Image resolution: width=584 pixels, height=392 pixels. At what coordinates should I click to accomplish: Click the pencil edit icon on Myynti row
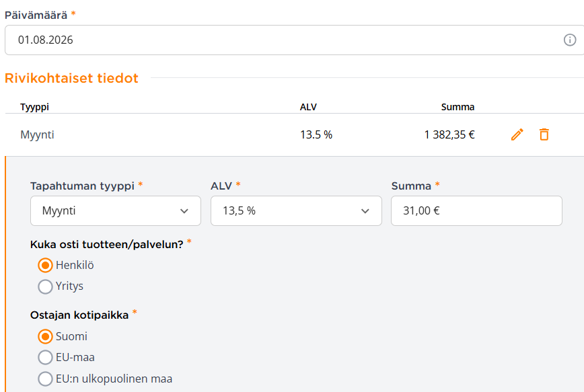517,134
